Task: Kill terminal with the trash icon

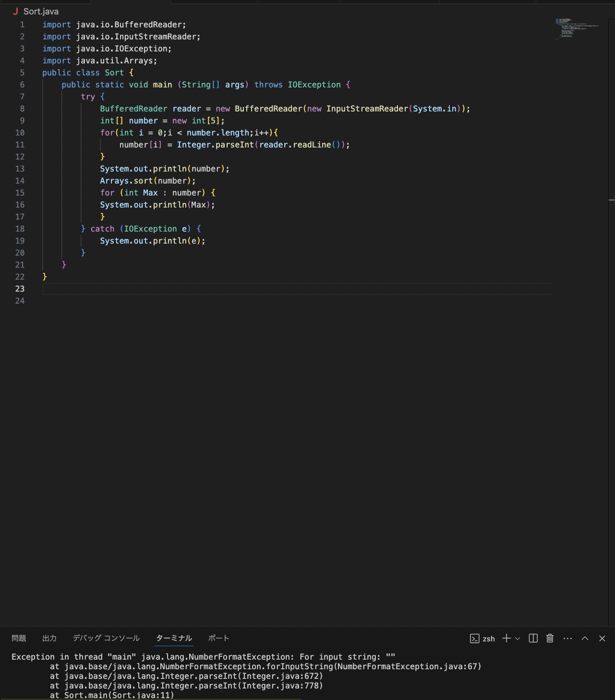Action: tap(550, 638)
